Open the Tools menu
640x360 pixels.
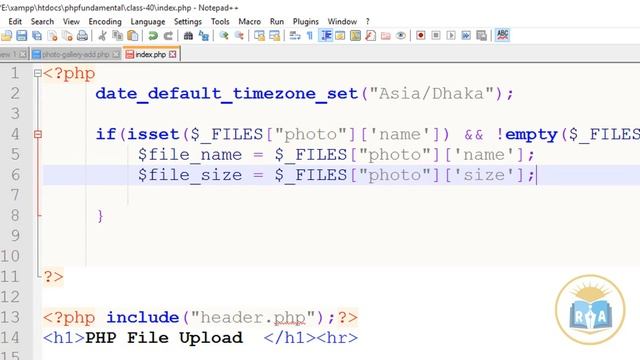click(220, 22)
